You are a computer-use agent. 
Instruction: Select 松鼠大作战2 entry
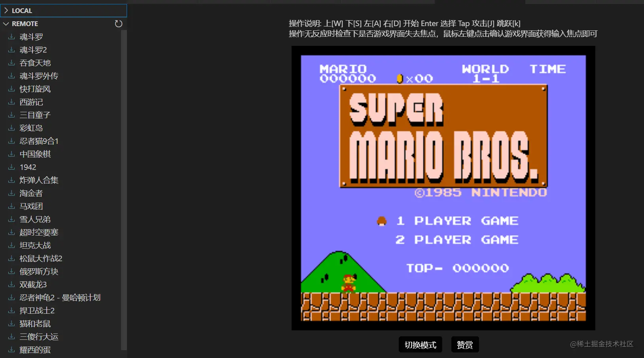point(41,258)
